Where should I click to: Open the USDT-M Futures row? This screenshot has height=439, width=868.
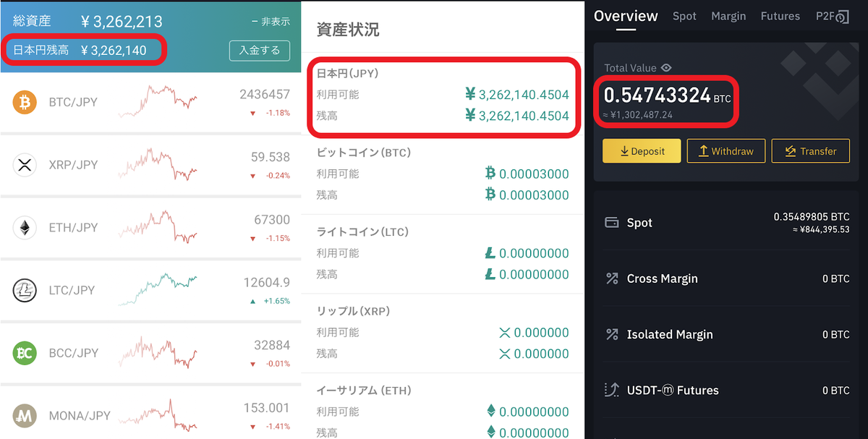(727, 390)
